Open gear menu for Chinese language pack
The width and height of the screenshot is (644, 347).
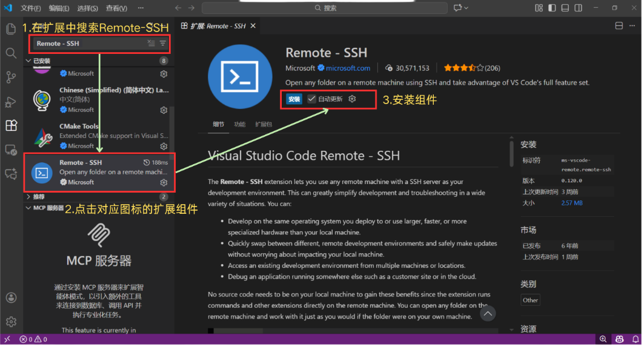point(164,110)
